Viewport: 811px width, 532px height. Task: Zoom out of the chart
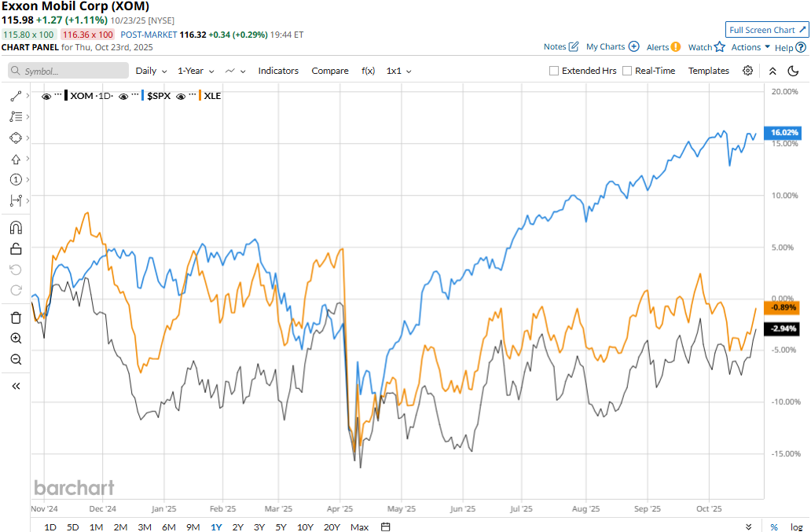pos(16,359)
